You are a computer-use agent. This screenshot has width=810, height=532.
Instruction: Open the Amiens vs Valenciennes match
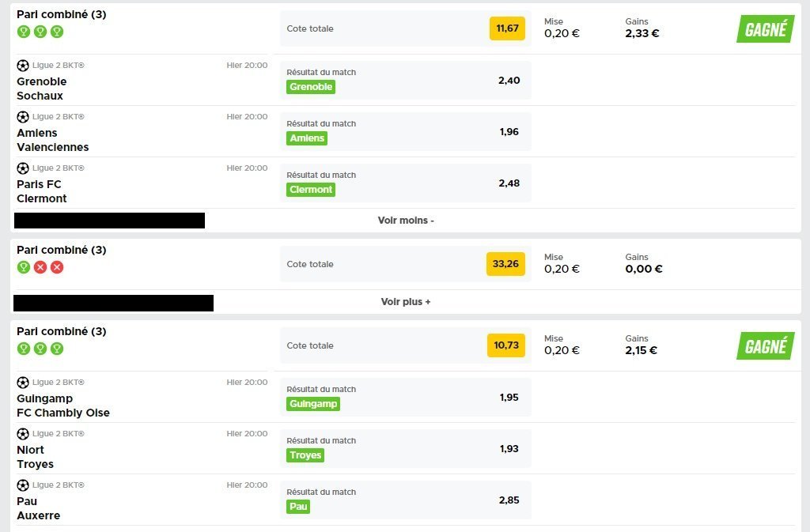coord(53,140)
